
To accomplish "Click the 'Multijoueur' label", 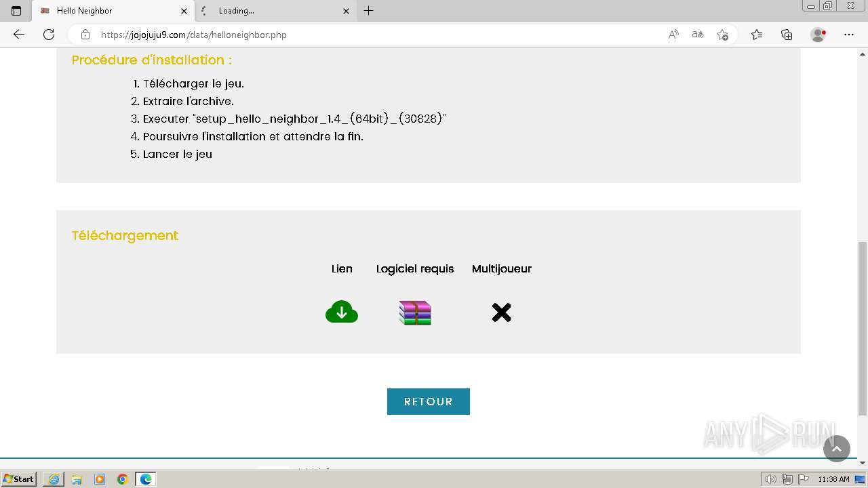I will click(x=502, y=269).
